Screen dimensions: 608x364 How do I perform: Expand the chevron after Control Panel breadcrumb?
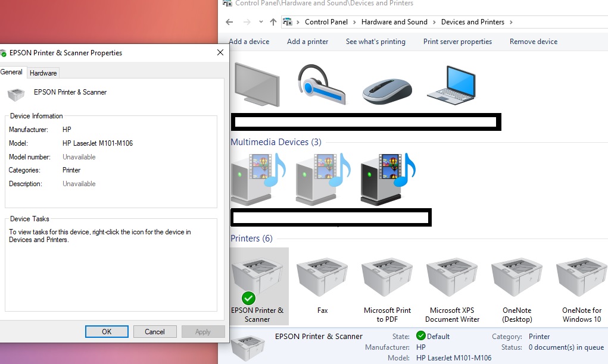354,22
